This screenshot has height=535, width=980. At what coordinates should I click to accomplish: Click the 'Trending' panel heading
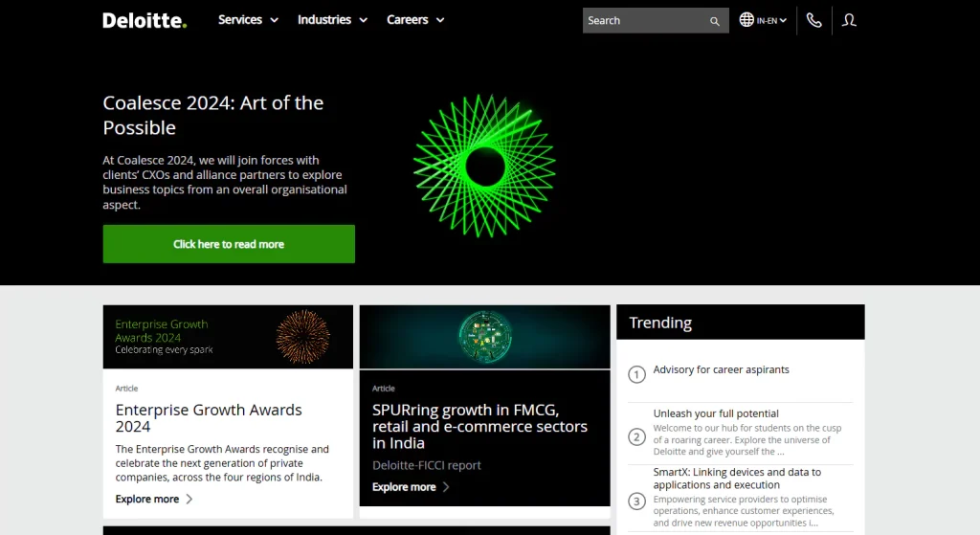coord(660,323)
